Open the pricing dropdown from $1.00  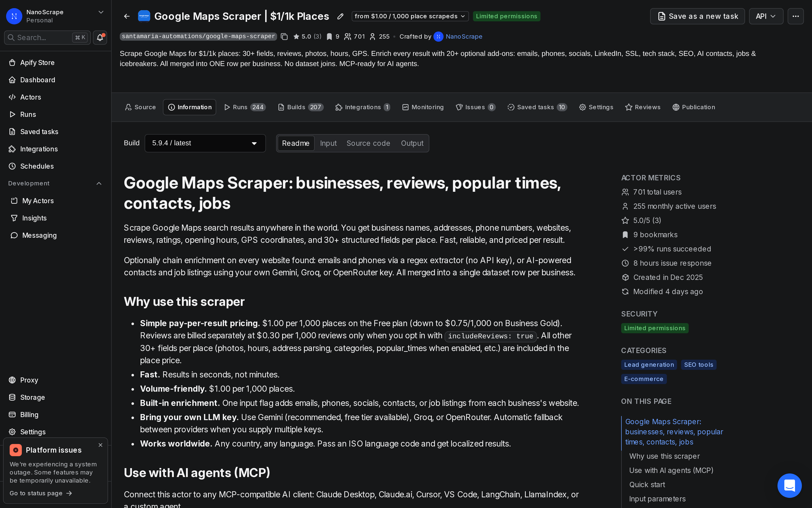410,16
